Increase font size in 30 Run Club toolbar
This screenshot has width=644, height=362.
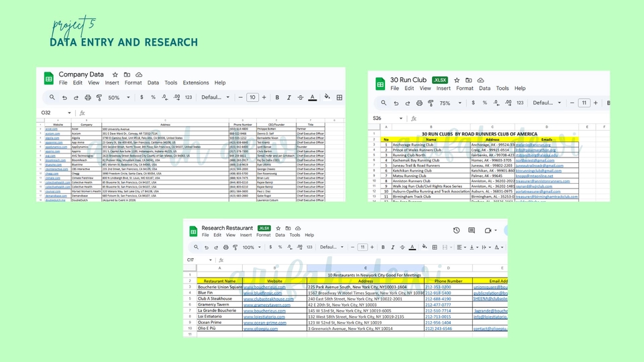click(596, 103)
